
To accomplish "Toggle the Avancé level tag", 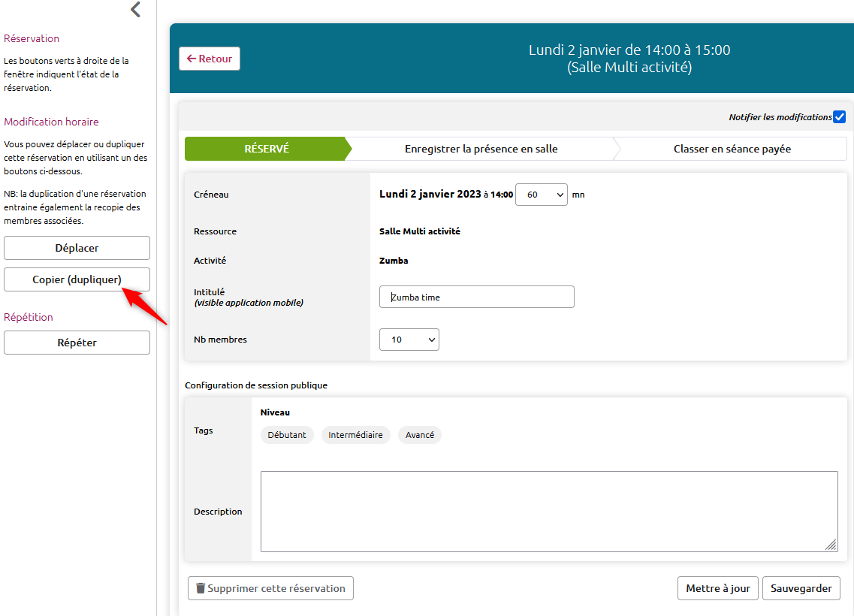I will pyautogui.click(x=419, y=435).
